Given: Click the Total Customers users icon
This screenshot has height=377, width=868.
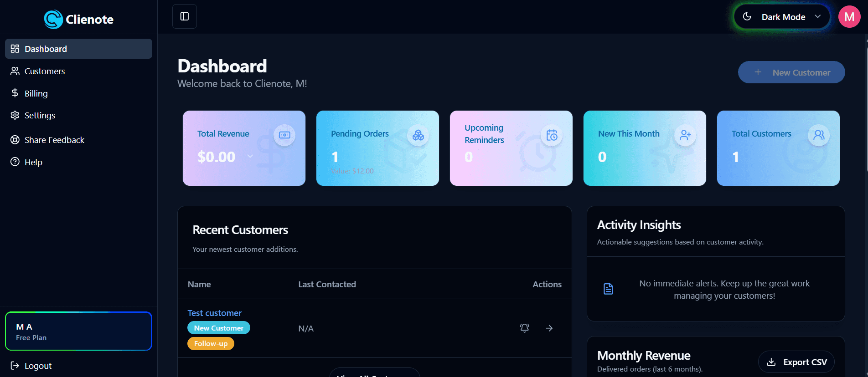Looking at the screenshot, I should [x=819, y=135].
